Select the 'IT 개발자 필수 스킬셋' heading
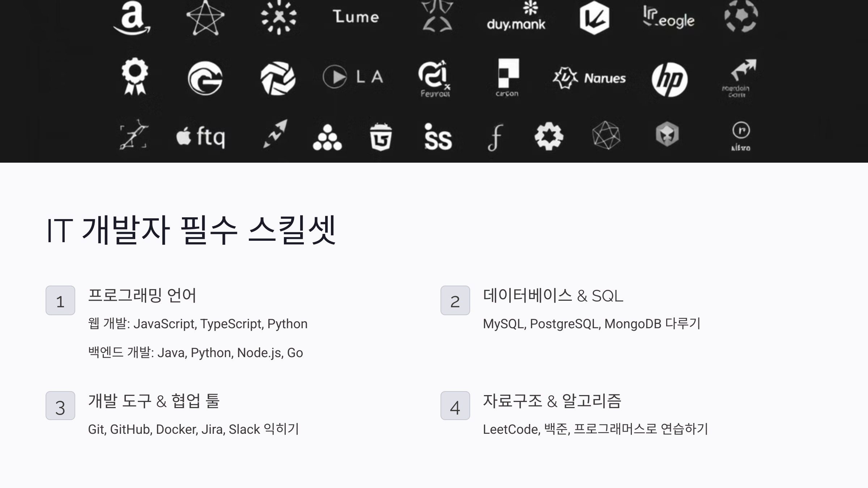The image size is (868, 488). [192, 230]
